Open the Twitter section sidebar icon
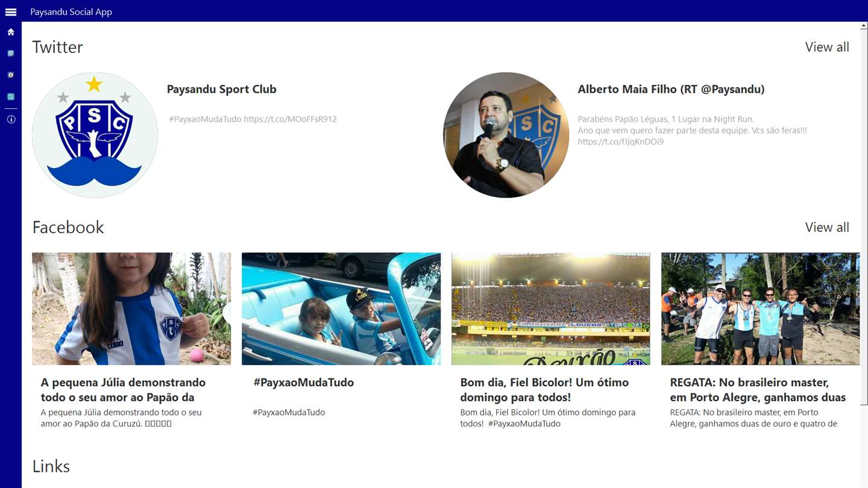 pyautogui.click(x=11, y=54)
